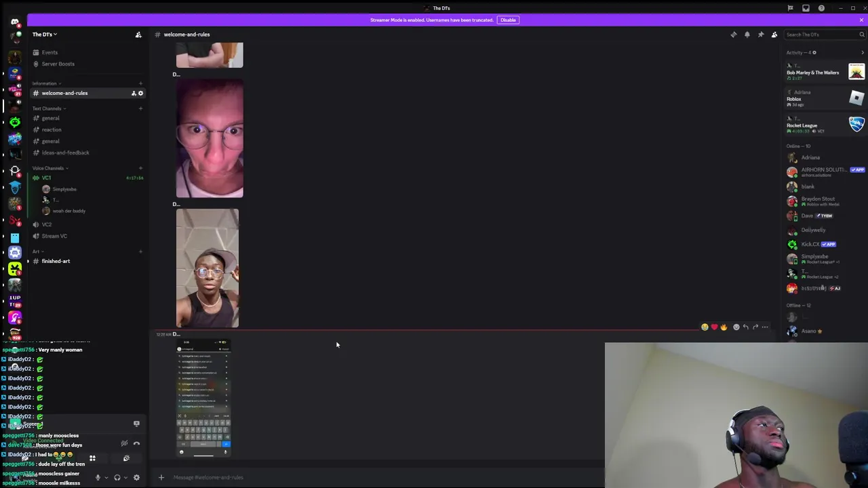Click search magnifier in Search The DTs box
This screenshot has height=488, width=868.
tap(861, 35)
